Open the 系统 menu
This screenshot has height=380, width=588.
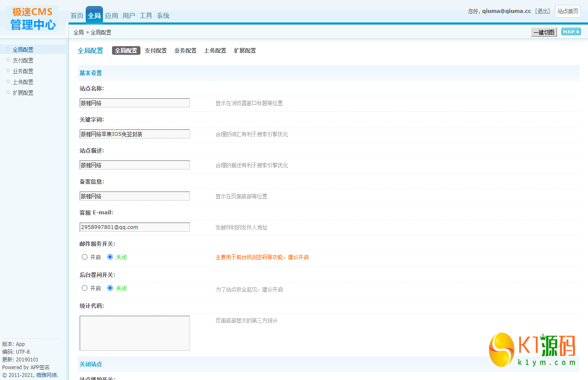[x=163, y=15]
